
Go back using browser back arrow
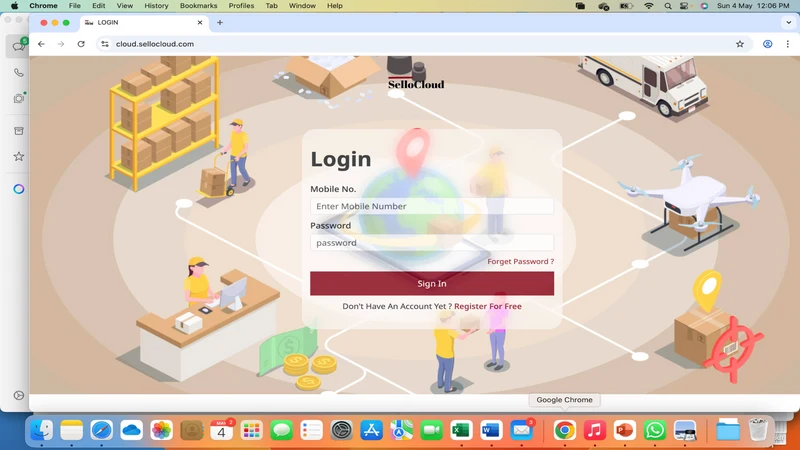pos(41,44)
